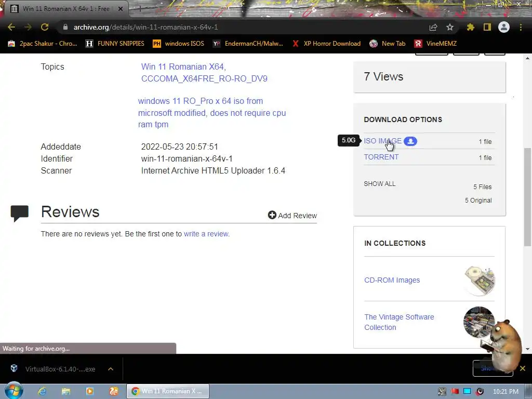The image size is (532, 399).
Task: Click the blue monitor tray icon
Action: pos(467,392)
